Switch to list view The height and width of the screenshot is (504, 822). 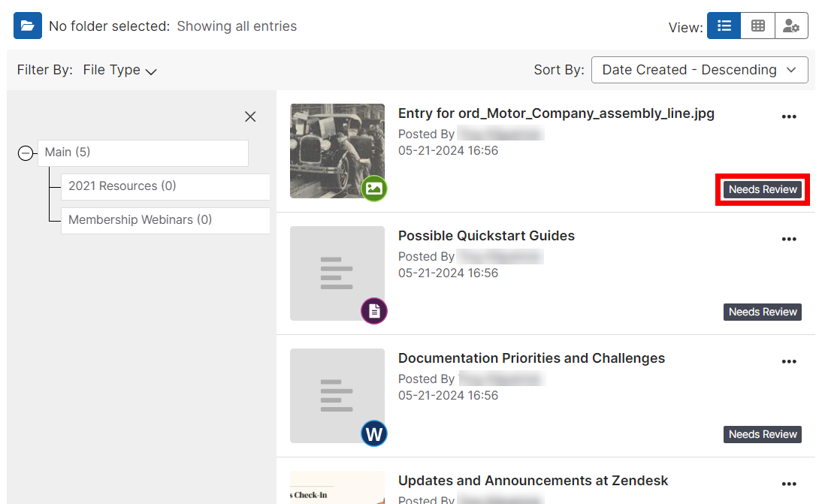click(x=724, y=26)
